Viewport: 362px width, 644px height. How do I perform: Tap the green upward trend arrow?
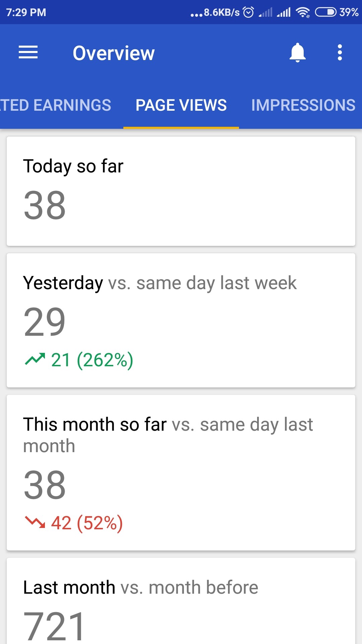[35, 359]
